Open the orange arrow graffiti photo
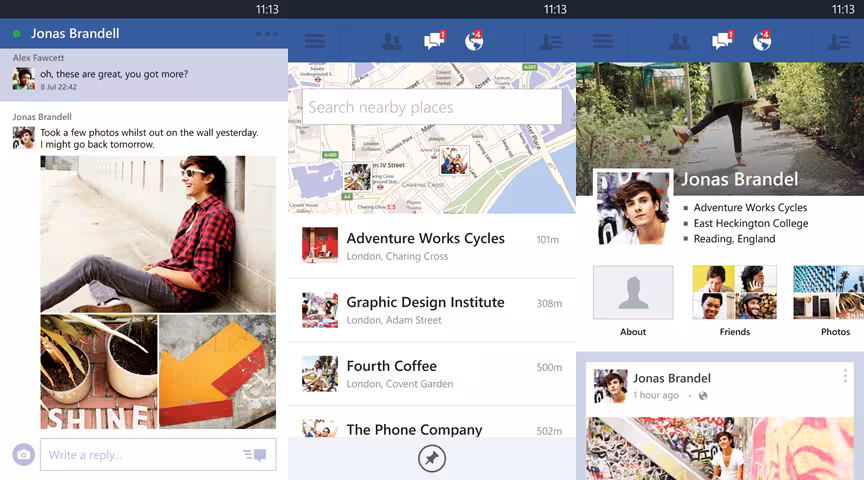The height and width of the screenshot is (480, 864). point(218,372)
